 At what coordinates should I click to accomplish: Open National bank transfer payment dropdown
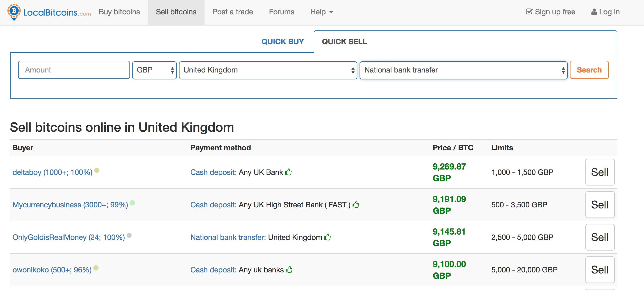coord(463,70)
